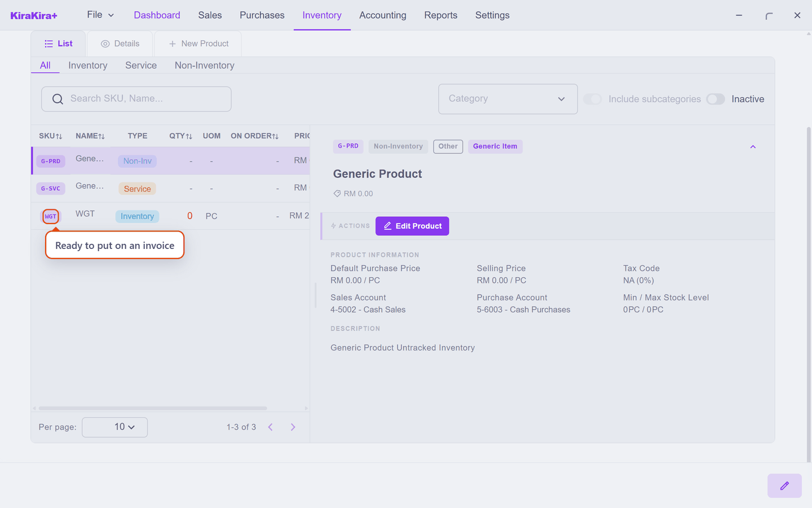The image size is (812, 508).
Task: Click the Other tag
Action: click(448, 147)
